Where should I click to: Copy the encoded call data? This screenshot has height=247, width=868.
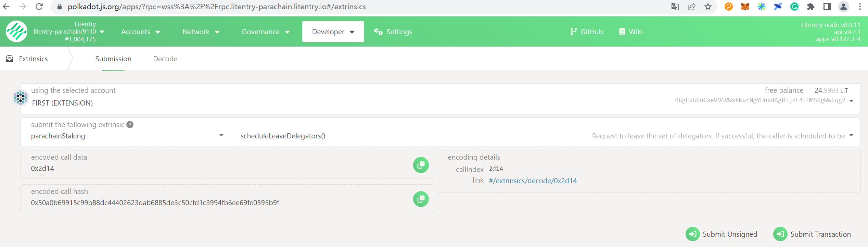click(x=421, y=165)
